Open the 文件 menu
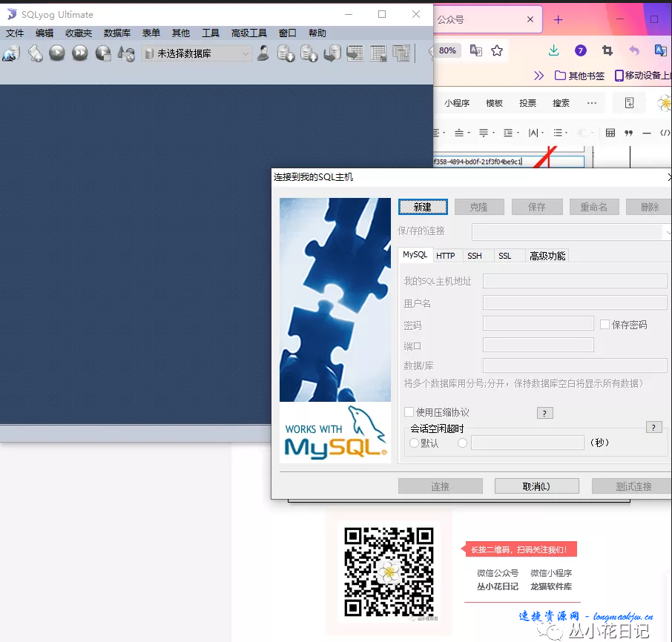672x642 pixels. 15,33
